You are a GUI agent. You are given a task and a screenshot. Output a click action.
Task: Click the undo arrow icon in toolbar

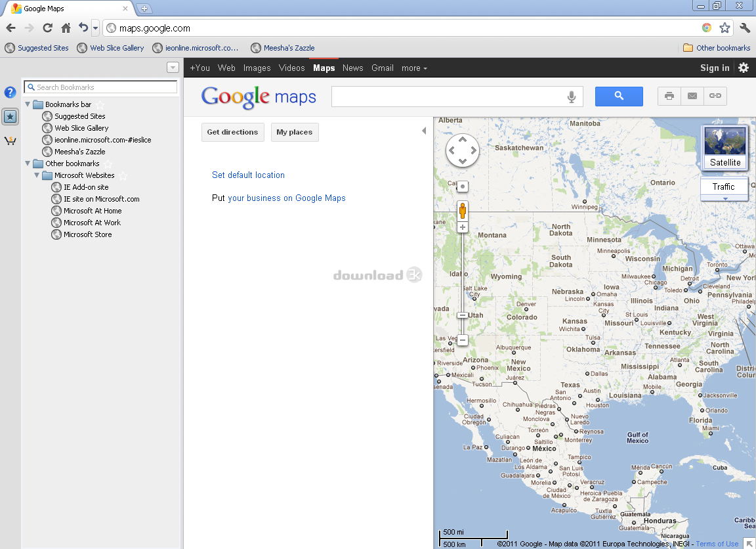(x=83, y=28)
